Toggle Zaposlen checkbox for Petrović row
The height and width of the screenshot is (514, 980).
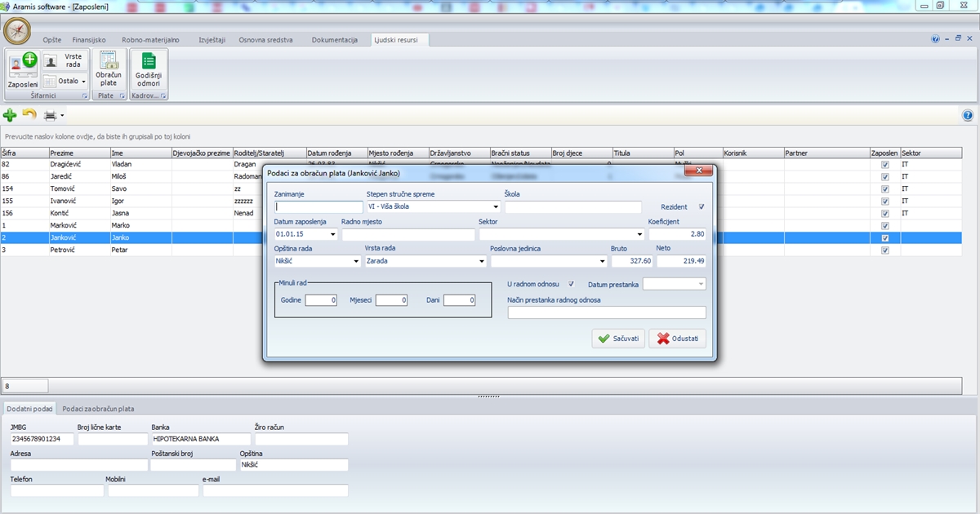click(884, 250)
